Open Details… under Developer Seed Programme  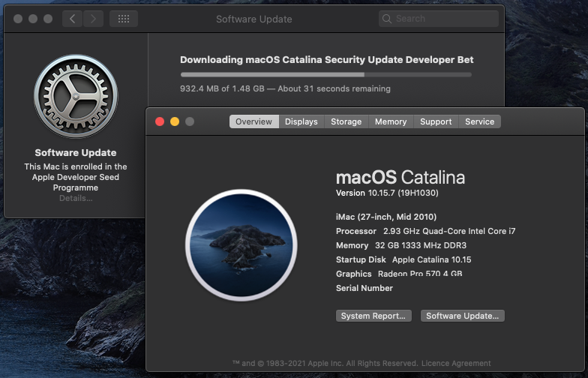(76, 198)
